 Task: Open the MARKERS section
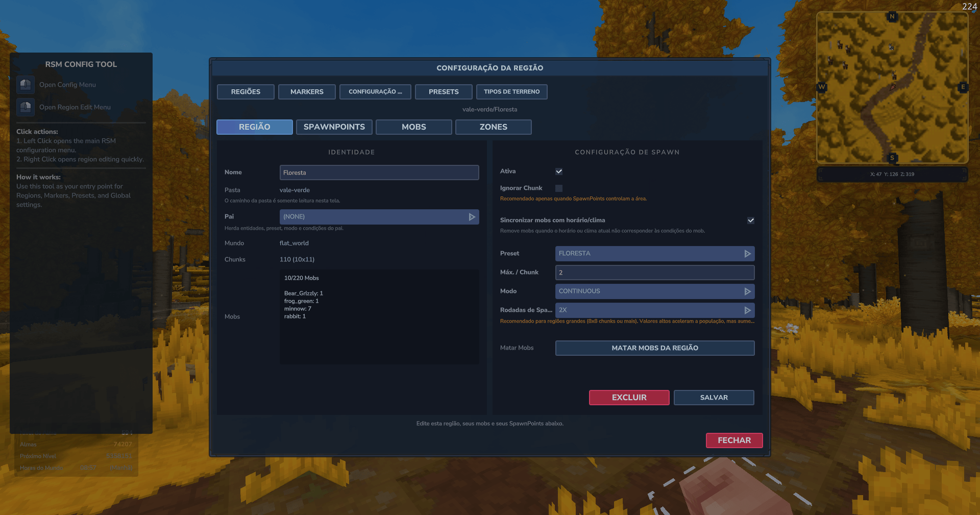(x=307, y=92)
